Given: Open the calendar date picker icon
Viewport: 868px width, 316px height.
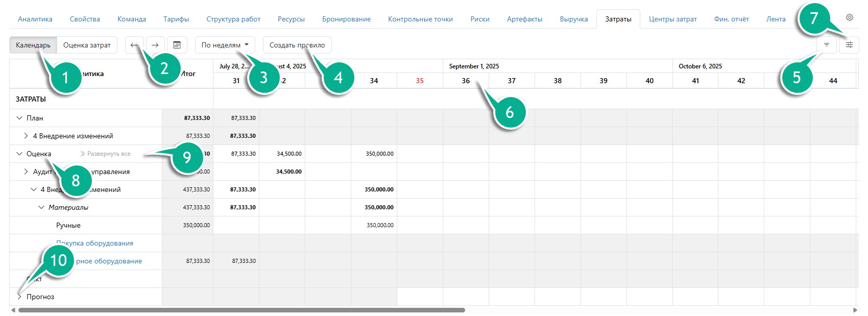Looking at the screenshot, I should click(x=177, y=45).
